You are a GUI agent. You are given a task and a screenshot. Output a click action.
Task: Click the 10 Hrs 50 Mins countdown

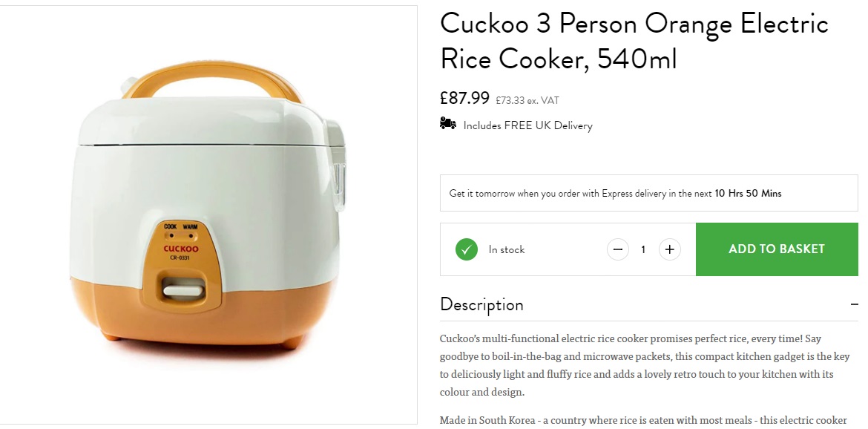tap(748, 193)
